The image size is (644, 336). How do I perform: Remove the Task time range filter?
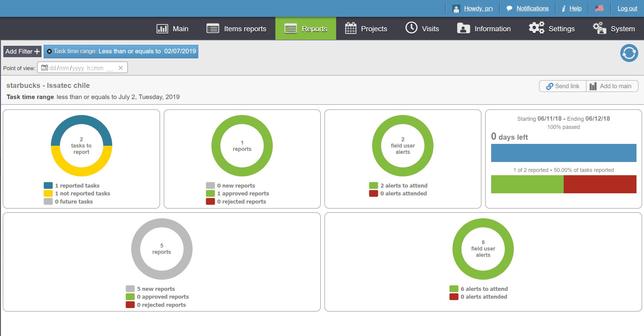tap(49, 51)
